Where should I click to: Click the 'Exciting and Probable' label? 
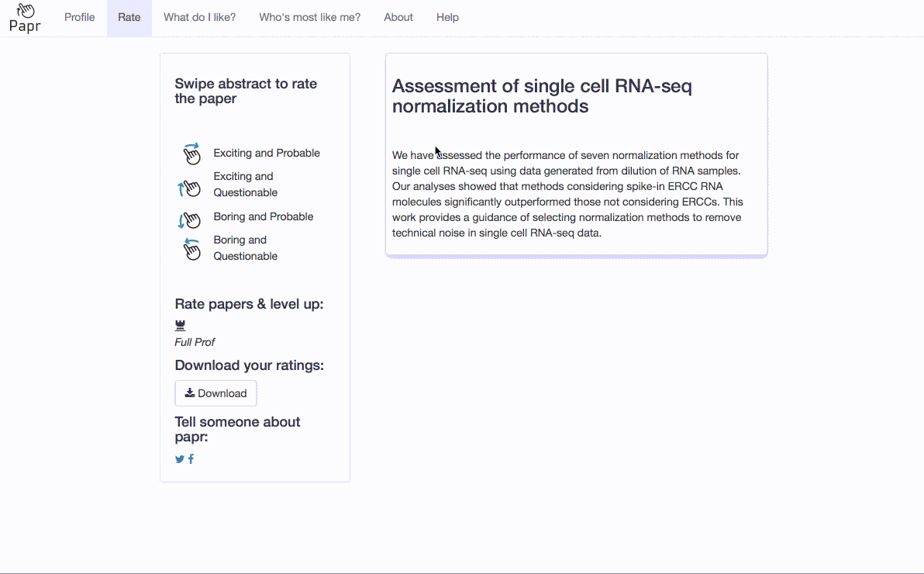pyautogui.click(x=267, y=153)
